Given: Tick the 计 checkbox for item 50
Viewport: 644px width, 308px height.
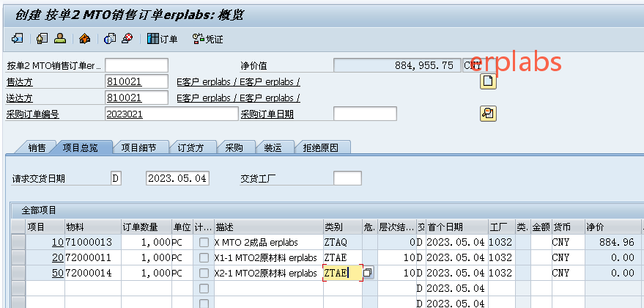Looking at the screenshot, I should point(204,273).
